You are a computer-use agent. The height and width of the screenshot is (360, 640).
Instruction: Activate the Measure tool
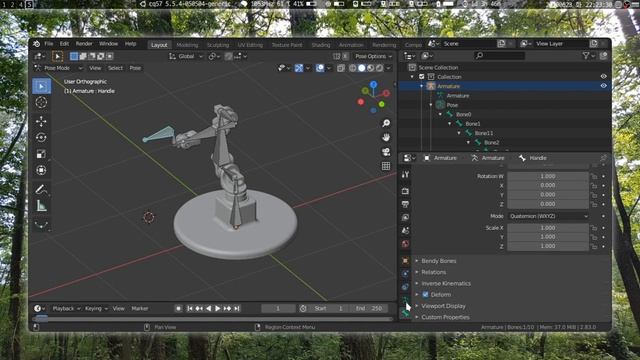[41, 205]
